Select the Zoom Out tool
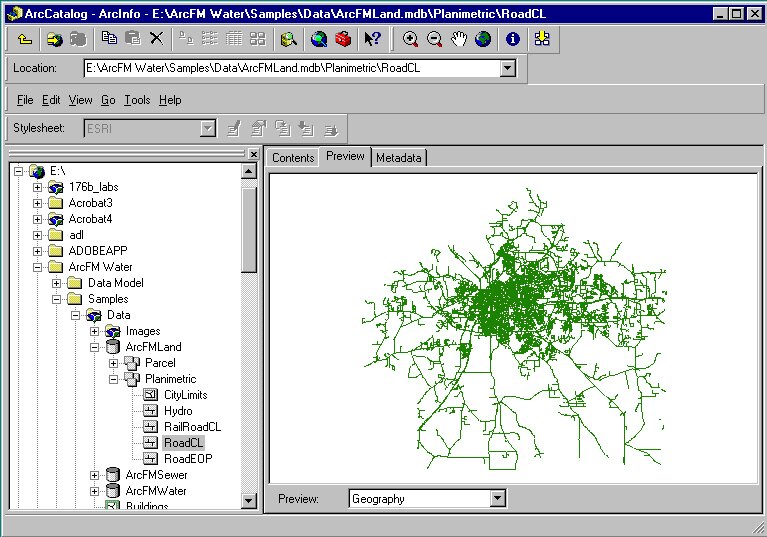Screen dimensions: 767x537 pyautogui.click(x=434, y=39)
